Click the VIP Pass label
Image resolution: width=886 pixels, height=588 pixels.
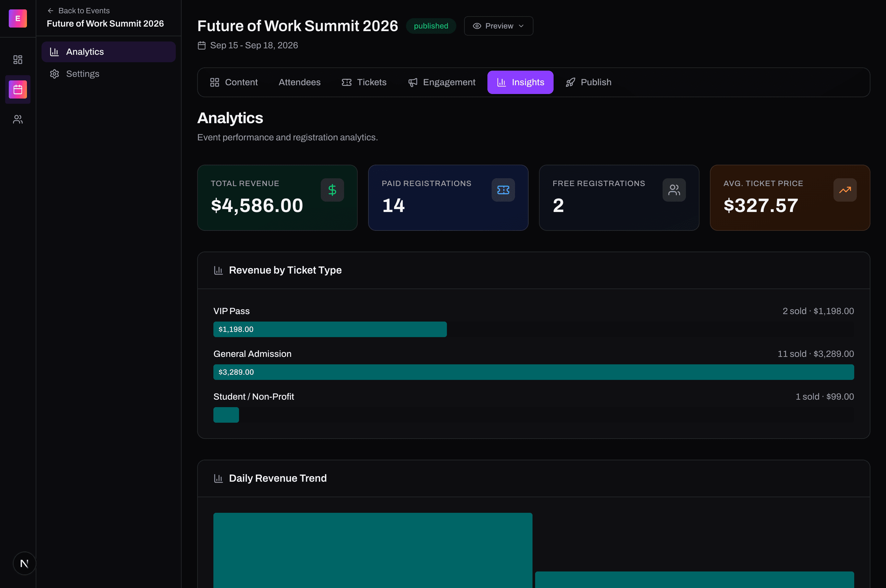(231, 311)
